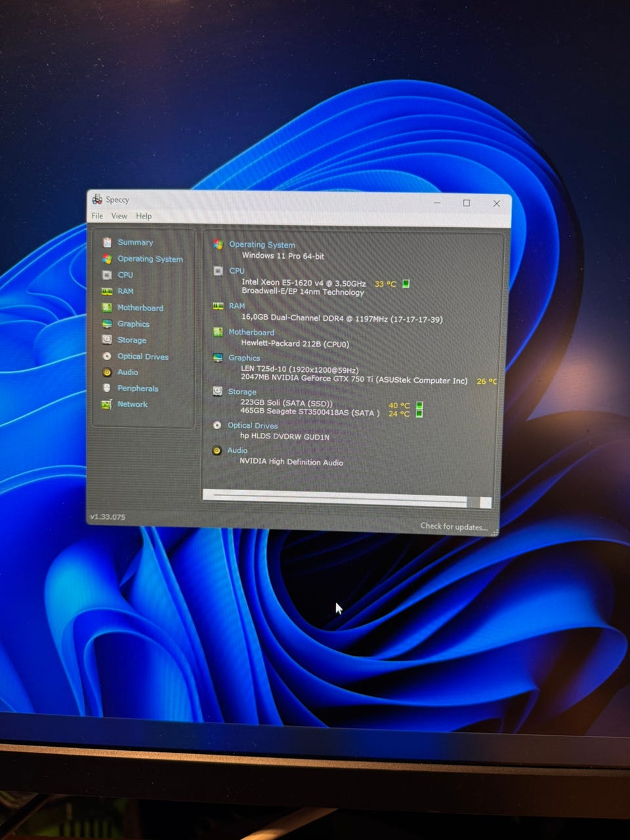Screen dimensions: 630x840
Task: Click the Optical Drives disc icon in sidebar
Action: click(x=107, y=356)
